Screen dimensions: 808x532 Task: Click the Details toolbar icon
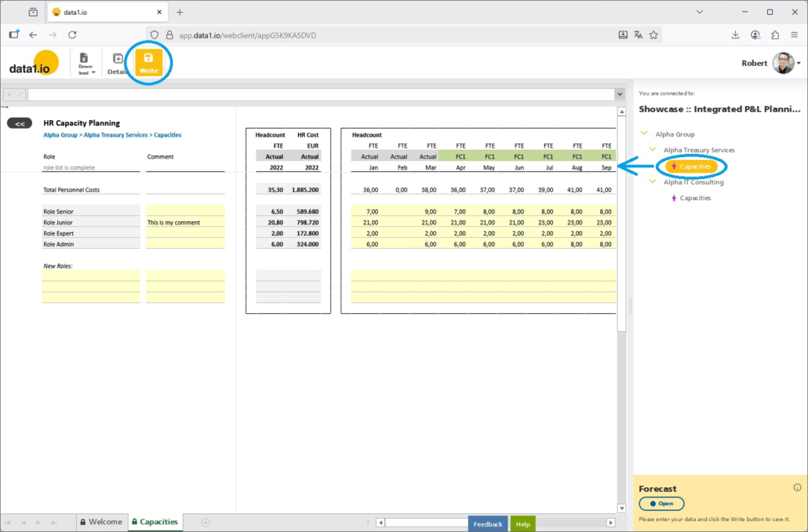point(118,63)
